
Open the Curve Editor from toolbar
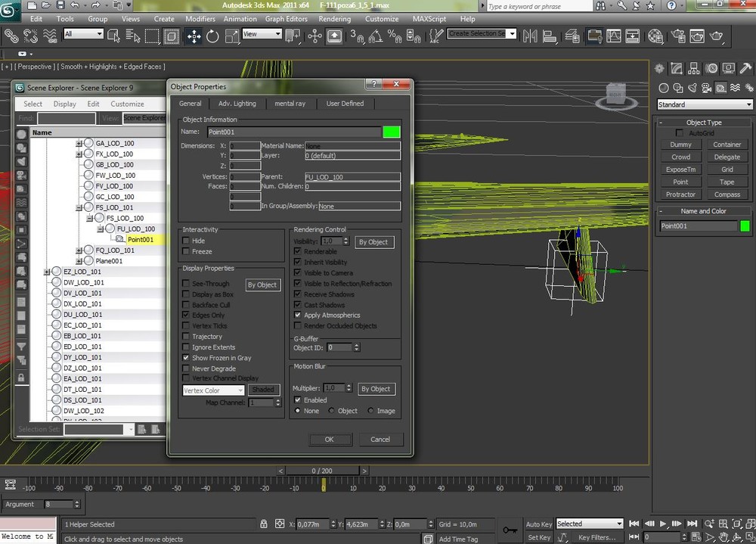614,36
